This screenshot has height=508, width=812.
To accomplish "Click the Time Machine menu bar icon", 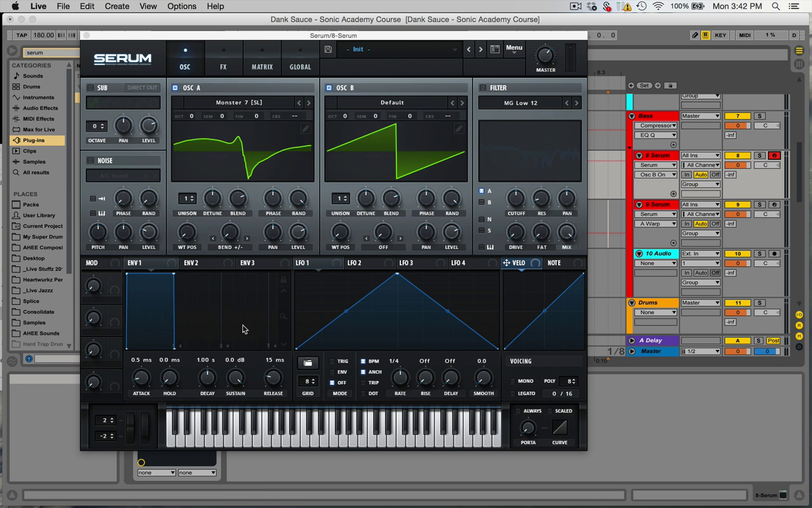I will [641, 6].
